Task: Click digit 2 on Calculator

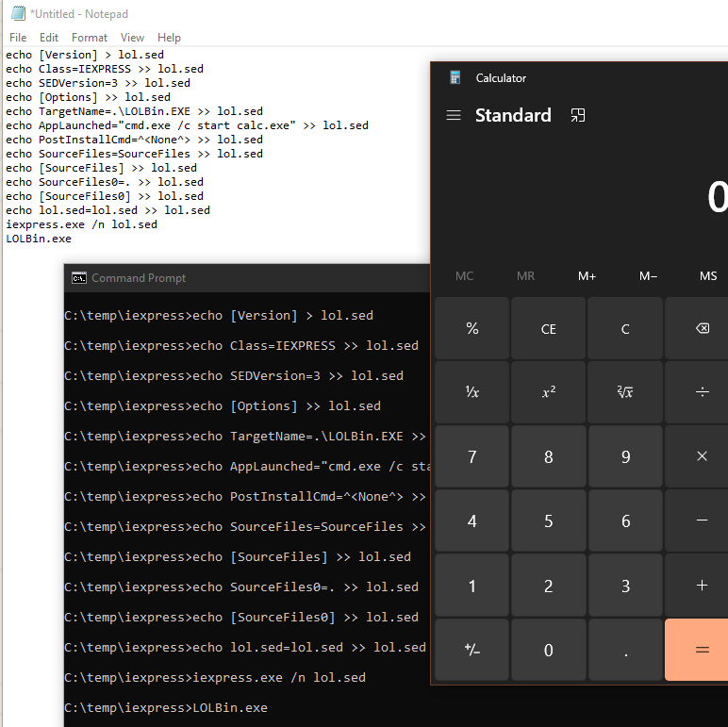Action: [548, 586]
